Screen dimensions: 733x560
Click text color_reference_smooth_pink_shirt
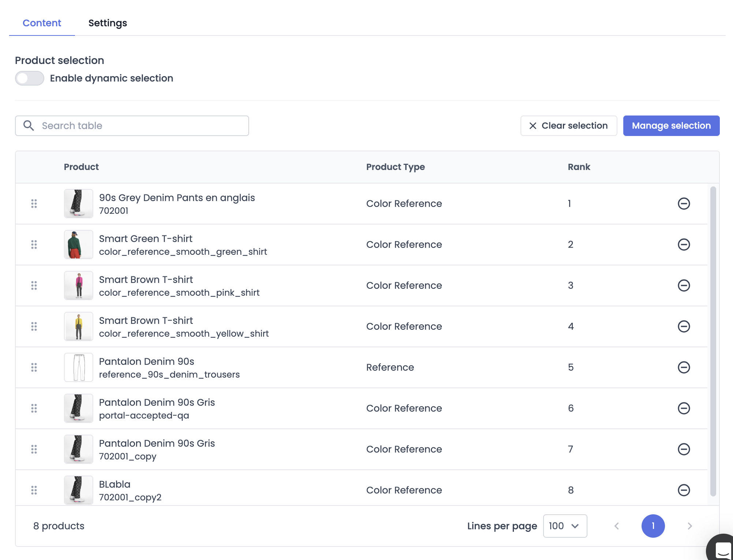(179, 293)
